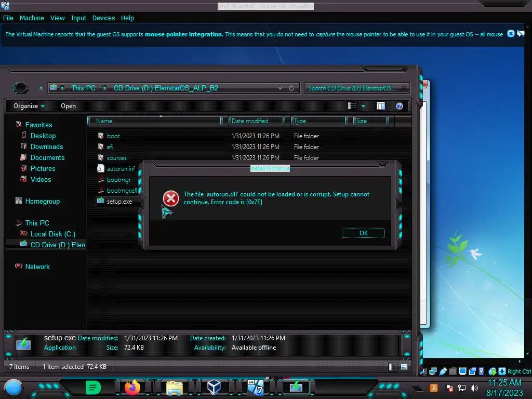The height and width of the screenshot is (399, 532).
Task: Open Pictures in the navigation pane
Action: pyautogui.click(x=43, y=168)
